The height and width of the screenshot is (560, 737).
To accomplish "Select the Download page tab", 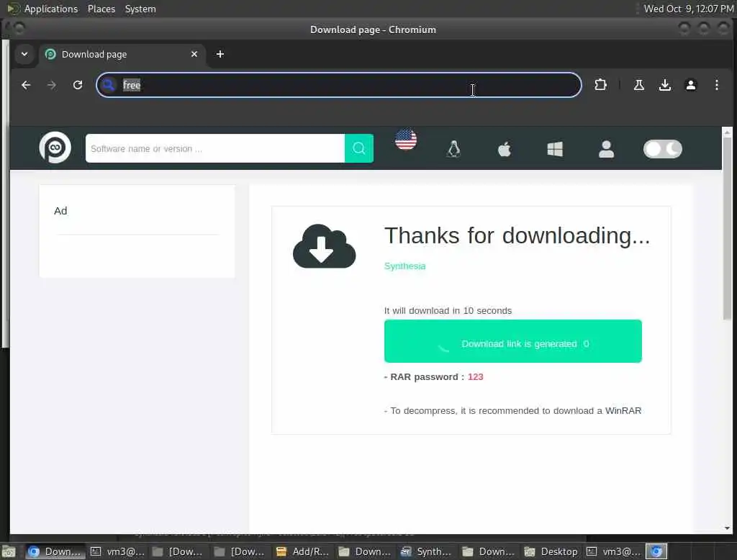I will pyautogui.click(x=122, y=54).
